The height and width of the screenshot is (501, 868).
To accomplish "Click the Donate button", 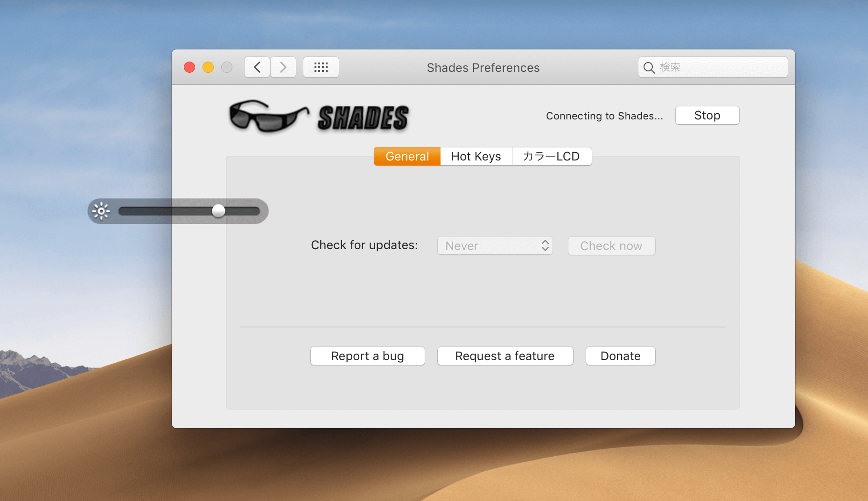I will (x=621, y=356).
